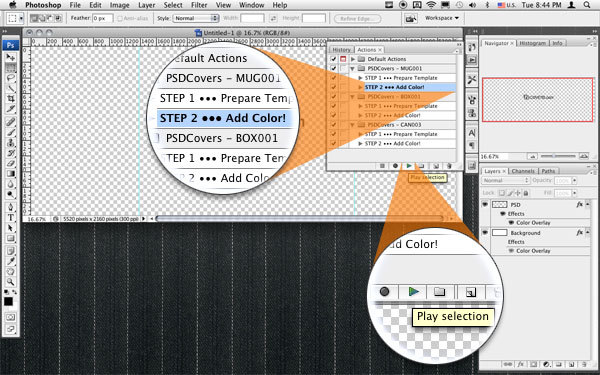
Task: Select the History Brush tool
Action: (x=10, y=153)
